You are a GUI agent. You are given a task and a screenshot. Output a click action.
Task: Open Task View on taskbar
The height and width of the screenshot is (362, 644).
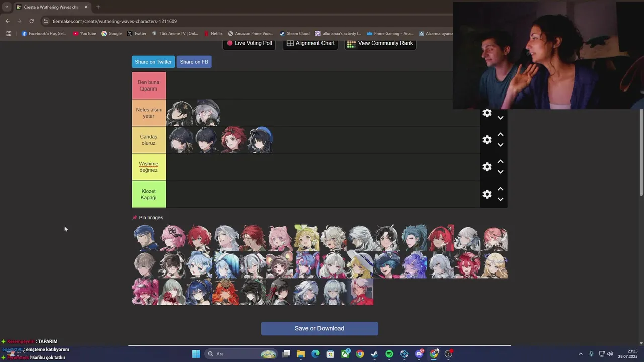tap(286, 354)
